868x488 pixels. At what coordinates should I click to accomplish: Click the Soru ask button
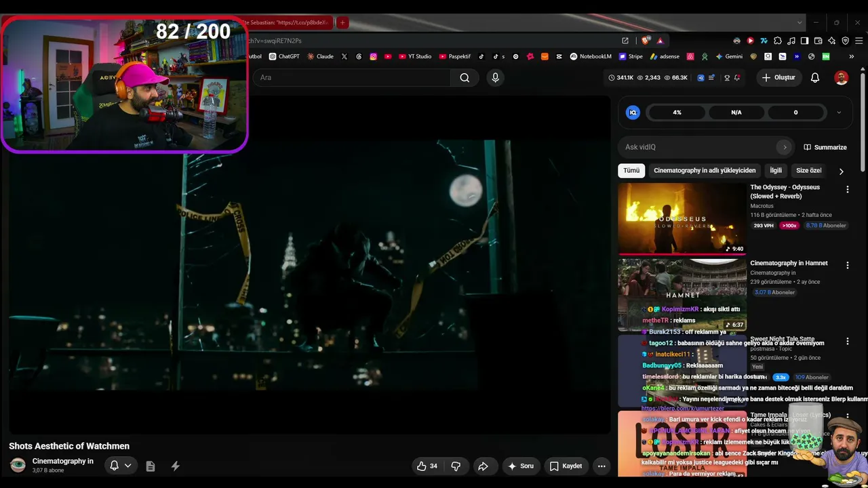[521, 466]
